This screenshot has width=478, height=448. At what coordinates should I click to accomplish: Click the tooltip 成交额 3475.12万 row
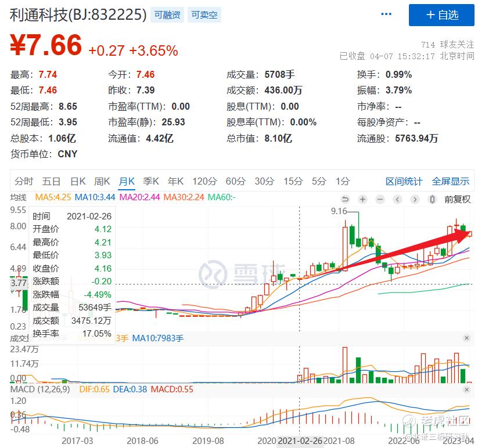[72, 321]
